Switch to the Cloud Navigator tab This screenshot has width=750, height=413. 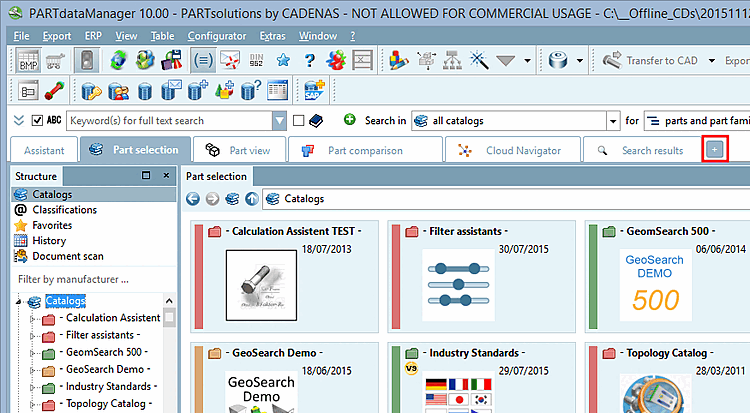click(513, 150)
